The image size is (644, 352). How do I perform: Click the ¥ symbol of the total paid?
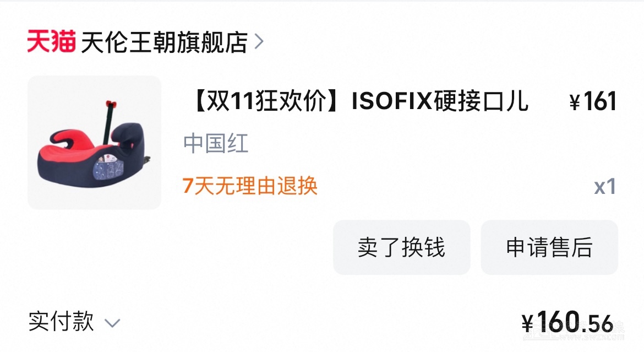[x=528, y=322]
